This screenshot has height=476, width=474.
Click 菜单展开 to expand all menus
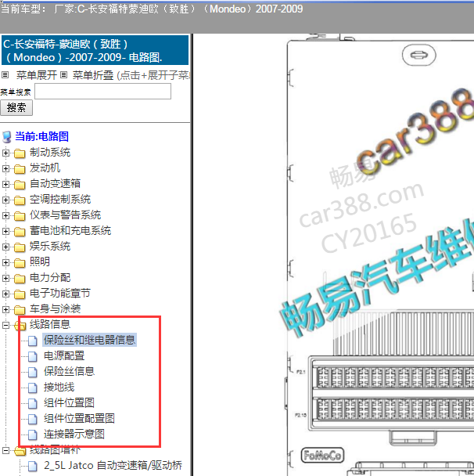pyautogui.click(x=37, y=75)
